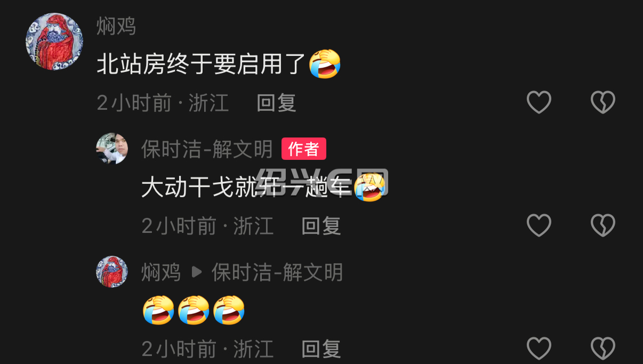Viewport: 643px width, 364px height.
Task: Dislike 焖鸡's top comment with broken heart
Action: pyautogui.click(x=603, y=102)
